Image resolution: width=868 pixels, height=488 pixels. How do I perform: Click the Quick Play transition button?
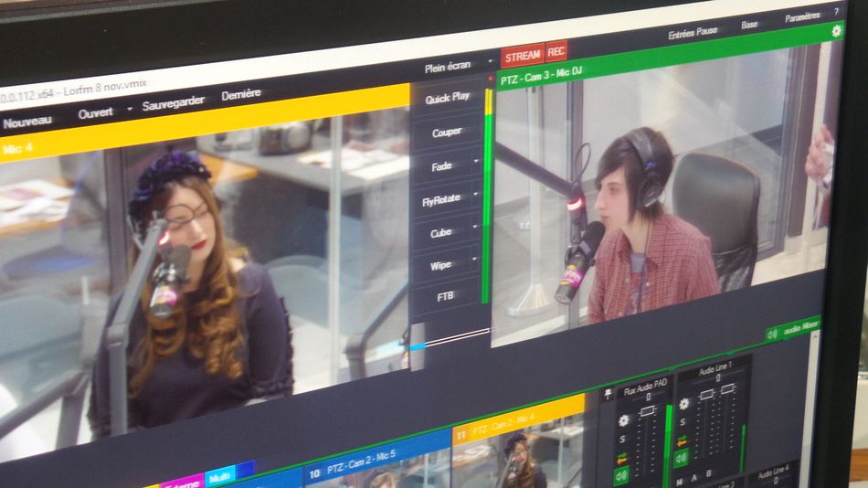click(448, 98)
